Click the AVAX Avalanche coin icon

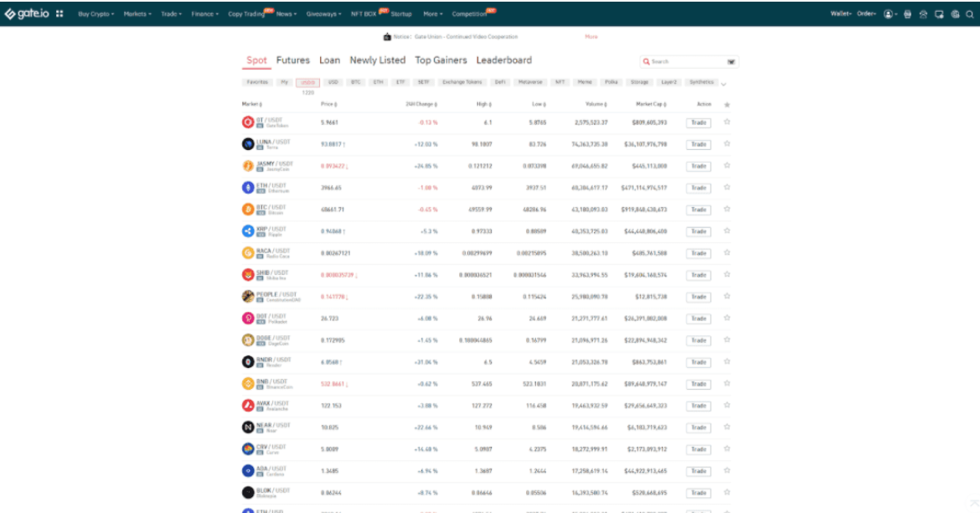click(x=248, y=406)
